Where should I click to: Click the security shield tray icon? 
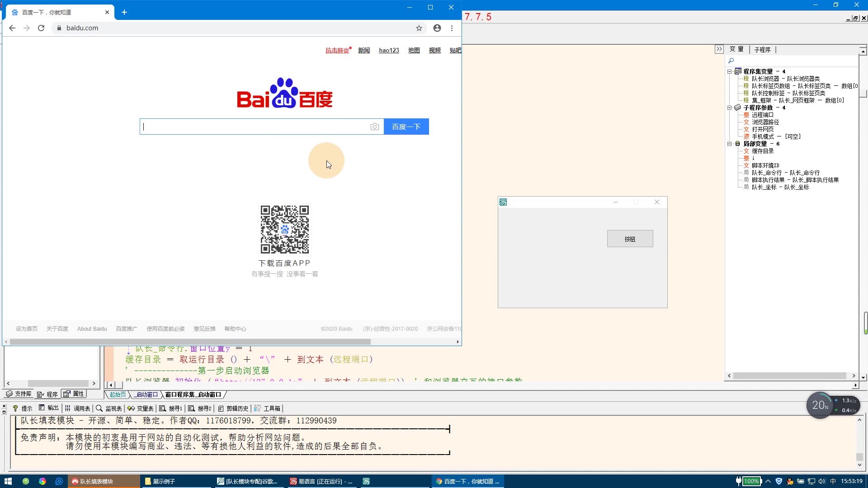click(779, 481)
